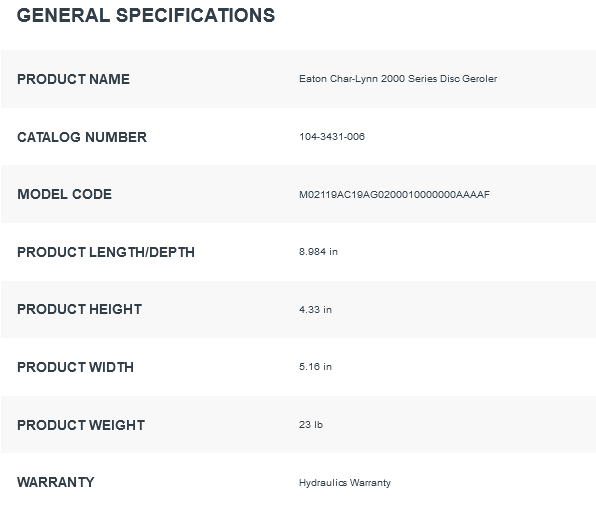Click the 5.16 in width value
The width and height of the screenshot is (596, 510).
(315, 366)
